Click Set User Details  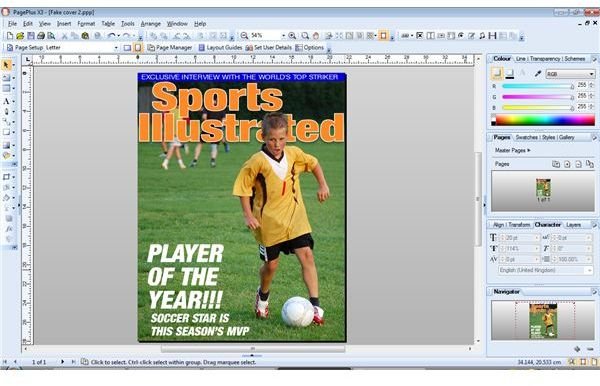point(269,48)
